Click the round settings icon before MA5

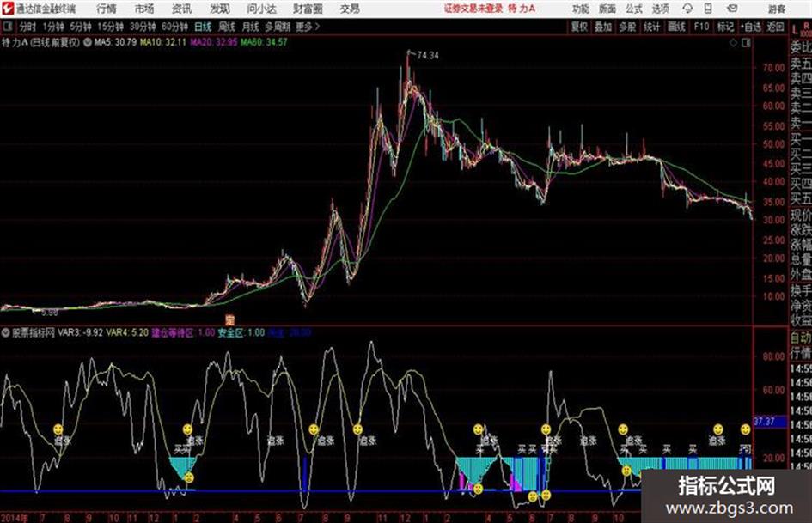tap(88, 42)
